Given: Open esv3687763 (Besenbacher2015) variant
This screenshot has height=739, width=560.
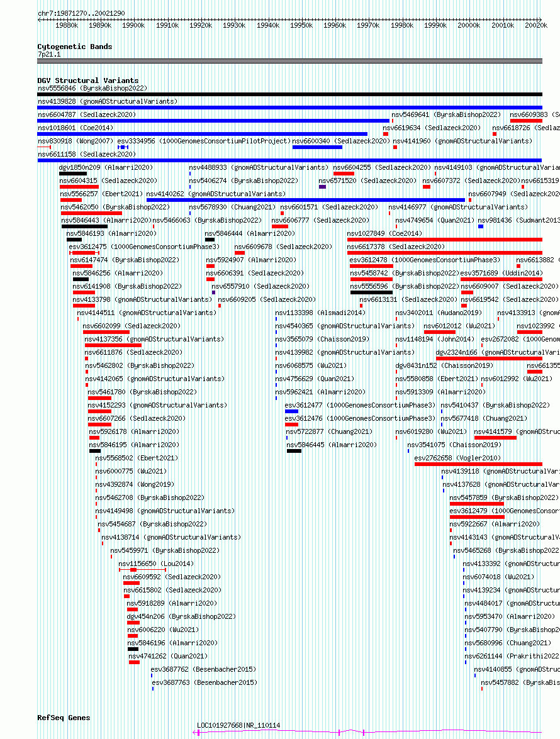Looking at the screenshot, I should (x=204, y=682).
